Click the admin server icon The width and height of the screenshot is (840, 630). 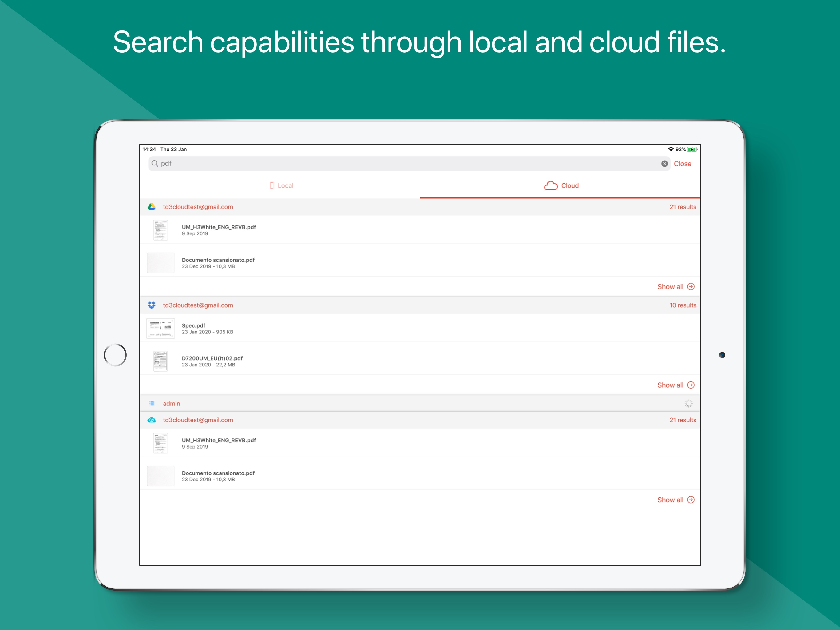tap(152, 404)
